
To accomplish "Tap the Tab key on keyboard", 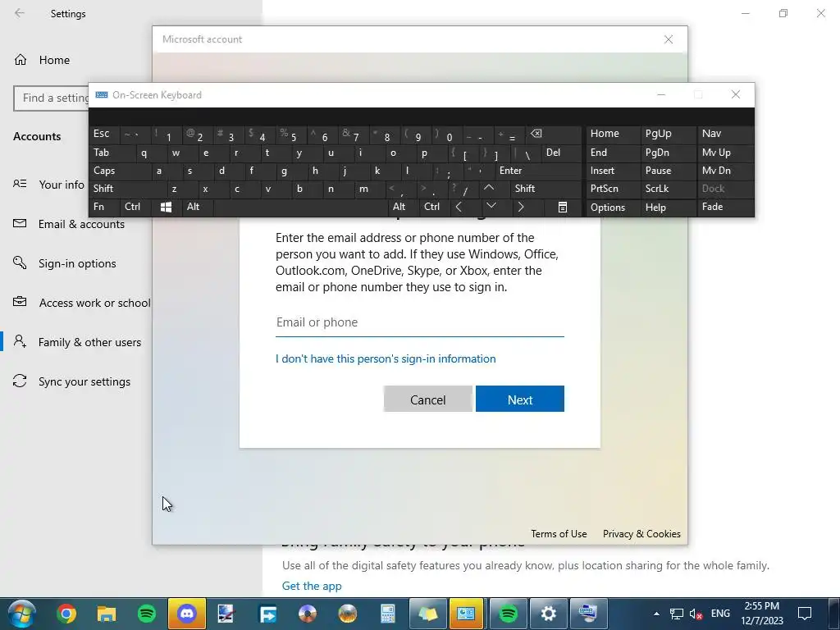I will pos(111,153).
